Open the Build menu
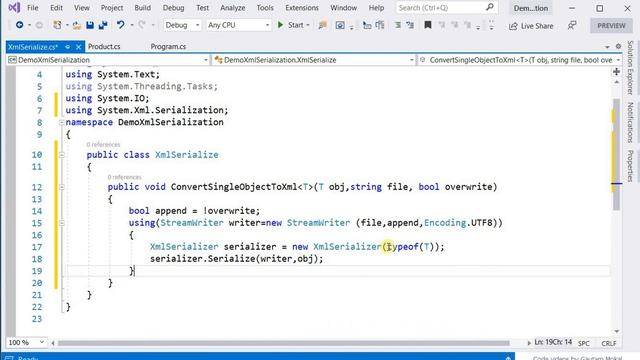 (142, 8)
